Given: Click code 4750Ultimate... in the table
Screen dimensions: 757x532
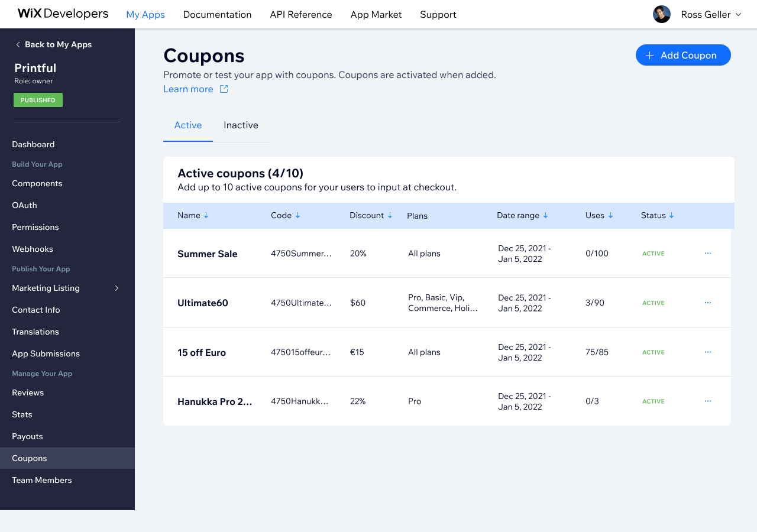Looking at the screenshot, I should [302, 303].
